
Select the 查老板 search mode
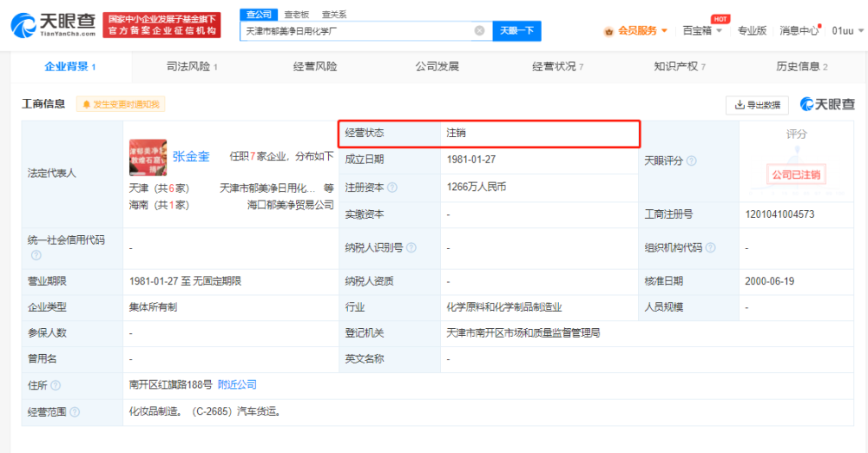pos(296,15)
